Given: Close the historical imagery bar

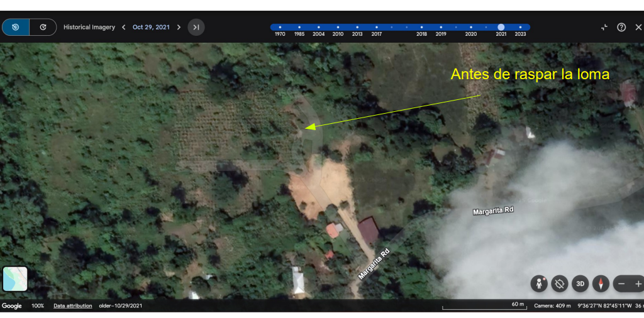Looking at the screenshot, I should (x=638, y=27).
